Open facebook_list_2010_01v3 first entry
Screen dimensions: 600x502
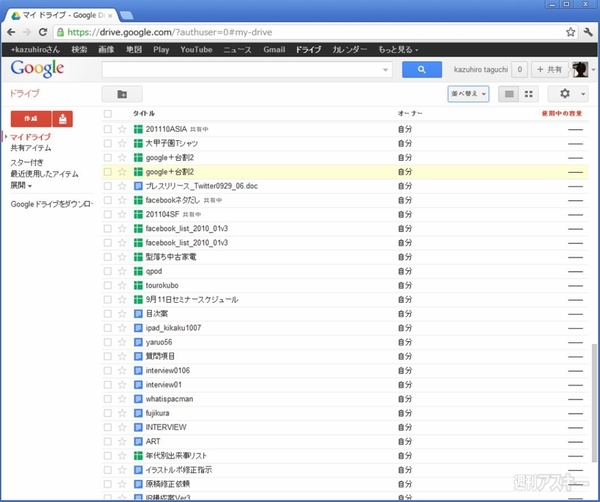[187, 229]
